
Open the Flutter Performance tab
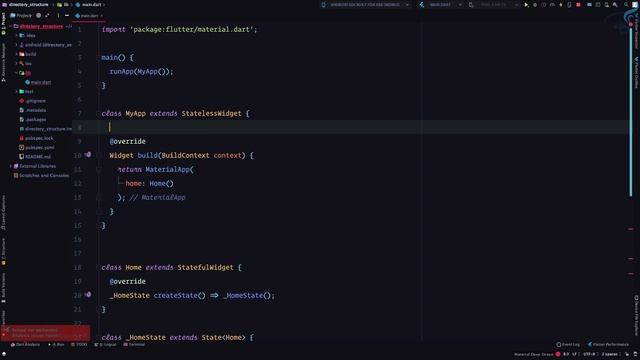(x=608, y=344)
